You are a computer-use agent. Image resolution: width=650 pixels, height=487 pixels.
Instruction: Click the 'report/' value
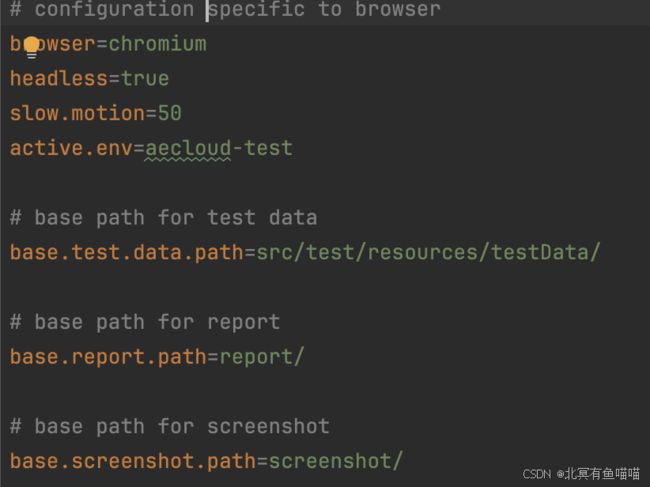(x=262, y=357)
